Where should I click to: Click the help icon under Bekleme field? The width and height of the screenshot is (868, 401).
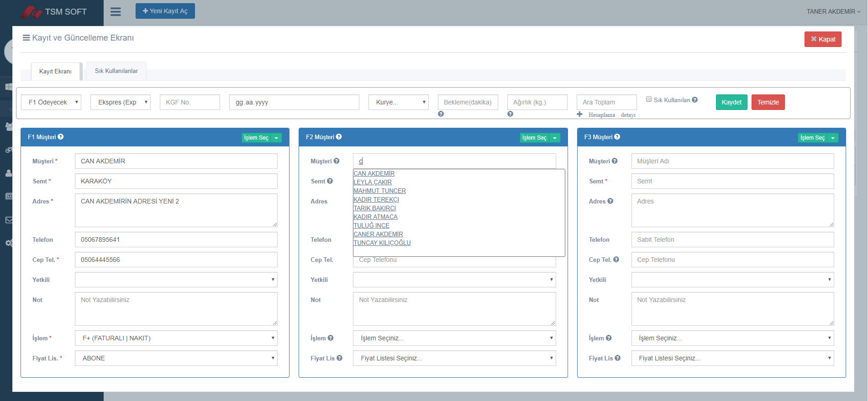coord(441,114)
